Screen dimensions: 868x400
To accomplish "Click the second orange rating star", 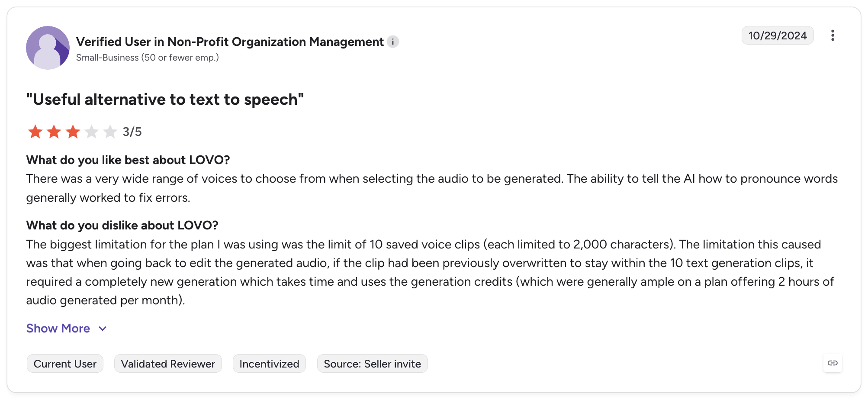I will [x=54, y=132].
